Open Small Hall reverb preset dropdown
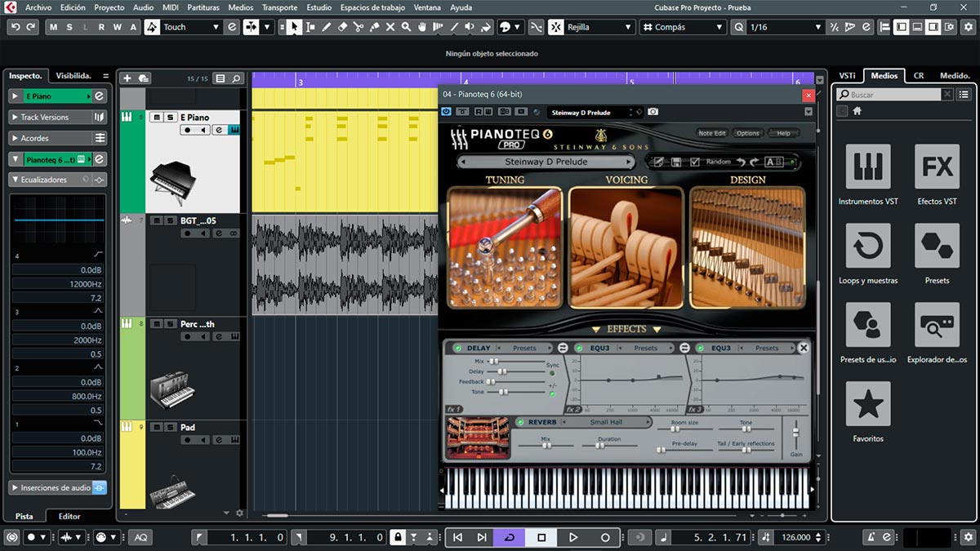Screen dimensions: 980x551 click(x=607, y=422)
